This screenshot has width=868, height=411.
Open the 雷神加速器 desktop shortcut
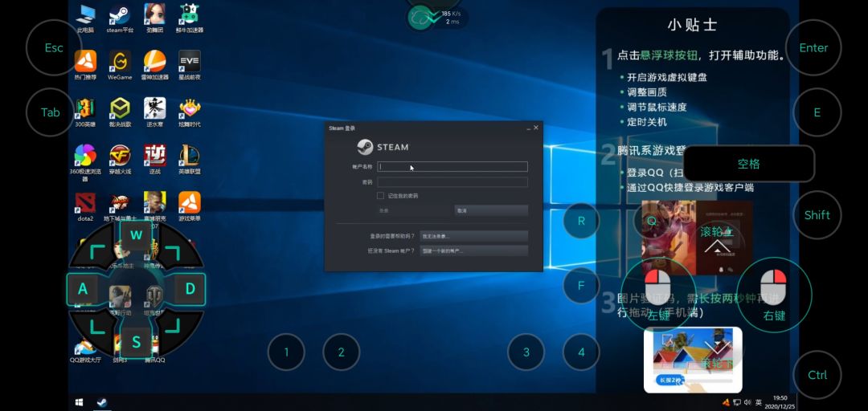tap(154, 65)
